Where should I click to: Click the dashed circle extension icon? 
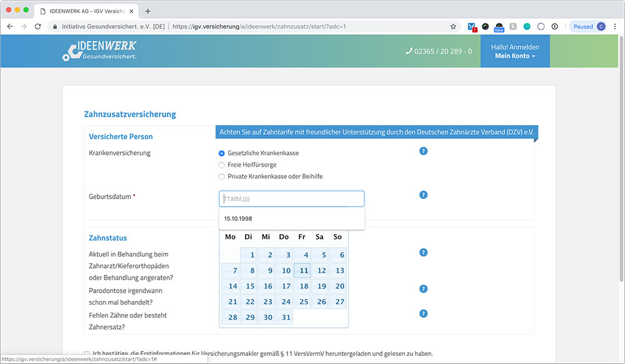[x=541, y=27]
